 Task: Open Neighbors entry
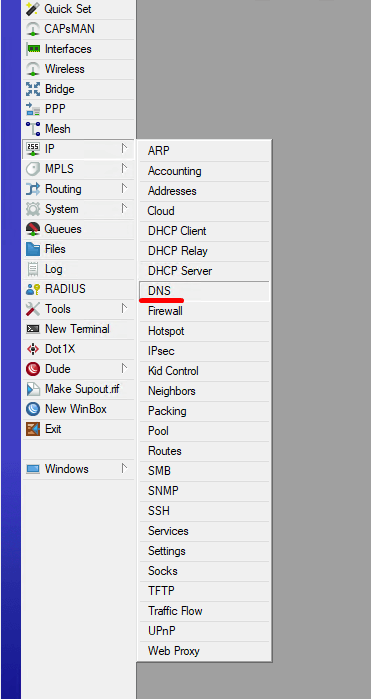click(x=205, y=391)
